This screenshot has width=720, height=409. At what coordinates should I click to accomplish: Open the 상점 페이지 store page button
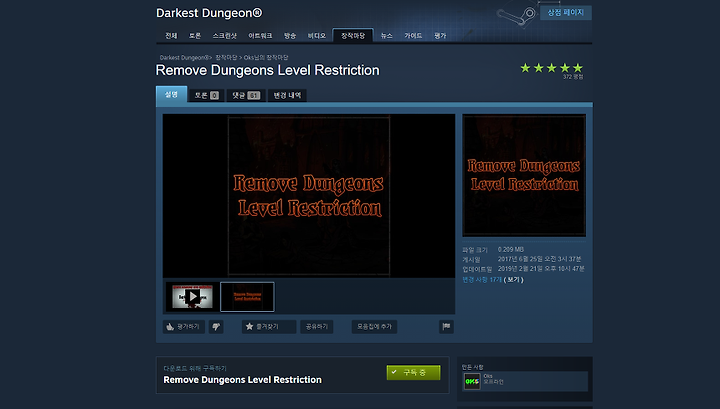(566, 12)
